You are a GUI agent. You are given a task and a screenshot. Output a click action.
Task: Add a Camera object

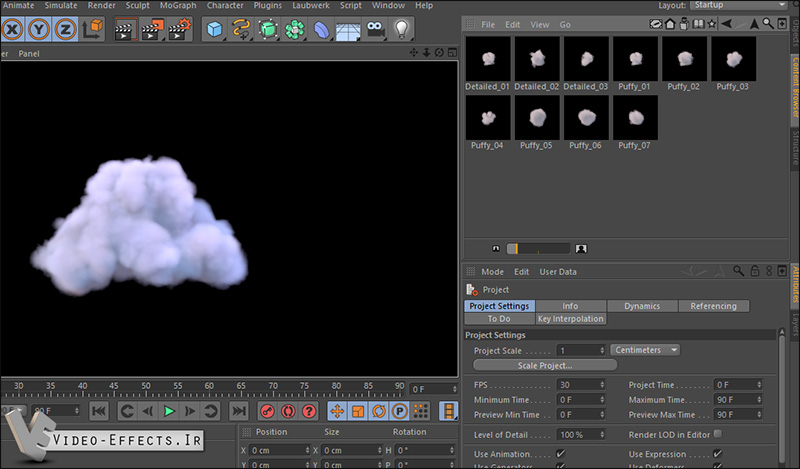[375, 29]
